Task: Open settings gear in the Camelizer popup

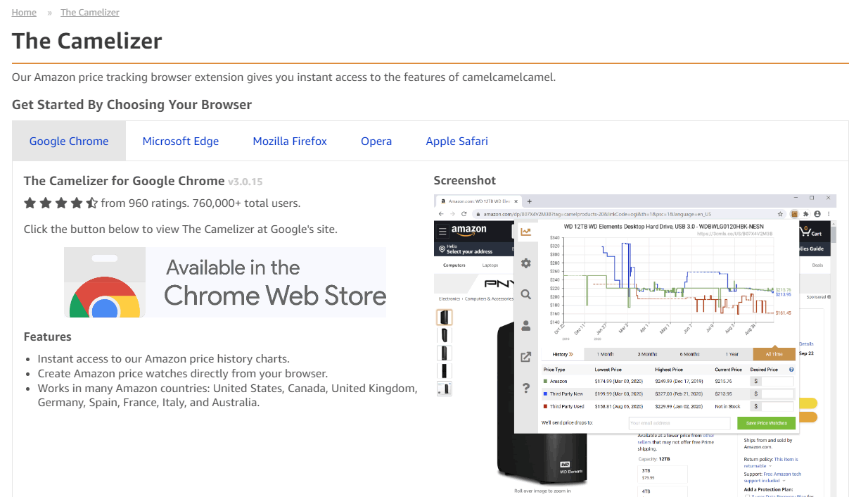Action: (525, 263)
